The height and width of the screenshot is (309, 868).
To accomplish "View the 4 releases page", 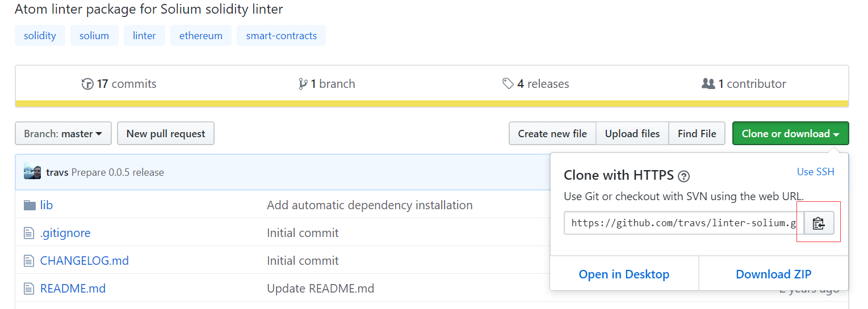I will point(536,84).
